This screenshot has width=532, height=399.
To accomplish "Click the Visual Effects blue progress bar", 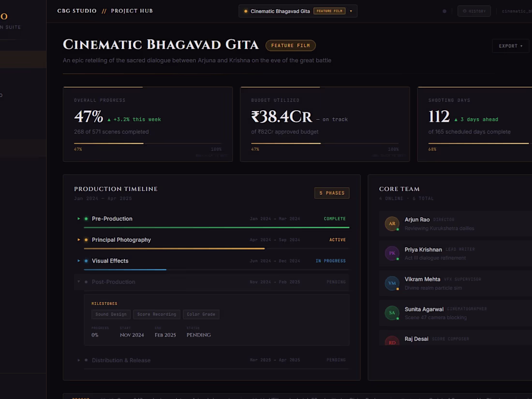I will tap(125, 269).
